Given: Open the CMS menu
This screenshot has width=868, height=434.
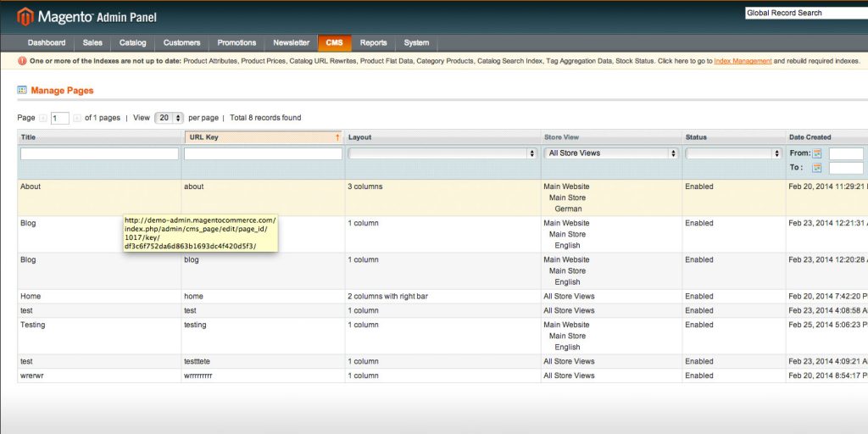Looking at the screenshot, I should click(x=334, y=42).
